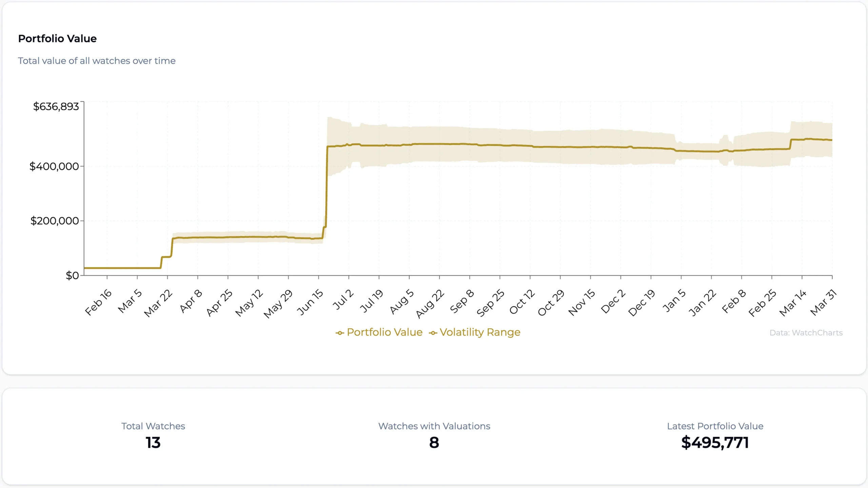Click the $400,000 y-axis label
The image size is (868, 488).
(x=54, y=166)
